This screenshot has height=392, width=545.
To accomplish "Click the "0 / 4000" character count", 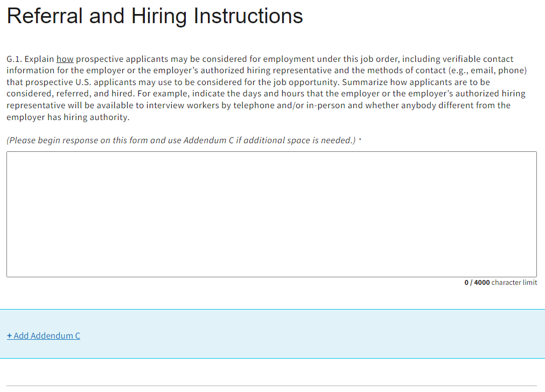I will coord(477,283).
